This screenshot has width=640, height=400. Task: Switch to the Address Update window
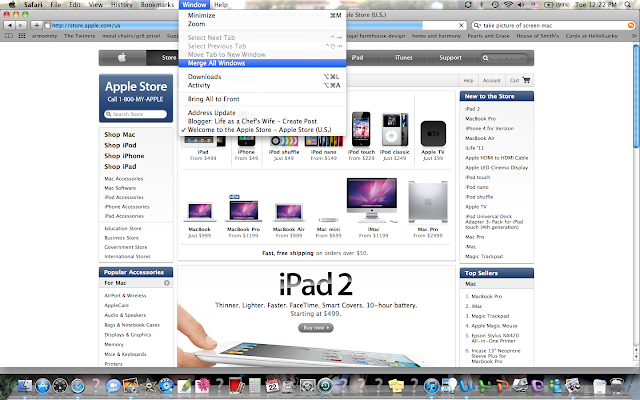click(262, 112)
